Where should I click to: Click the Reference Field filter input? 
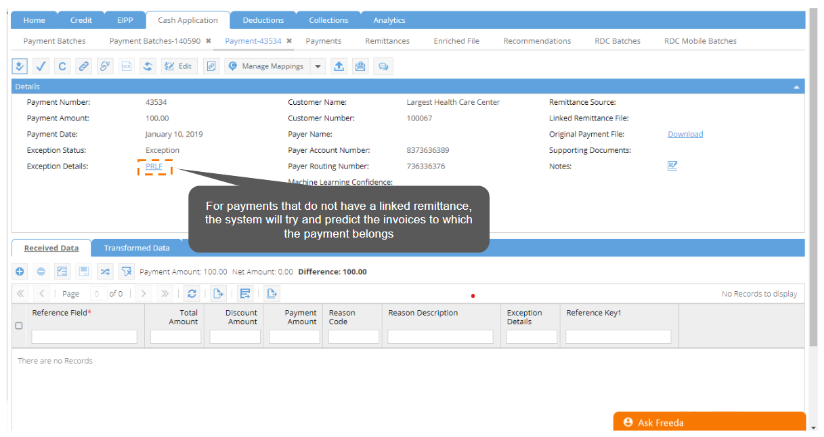point(84,336)
